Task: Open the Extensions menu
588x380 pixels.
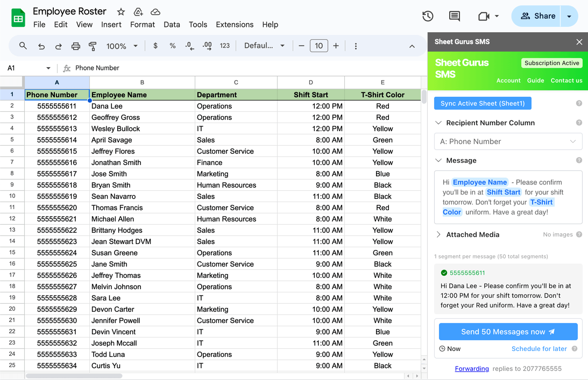Action: [235, 24]
